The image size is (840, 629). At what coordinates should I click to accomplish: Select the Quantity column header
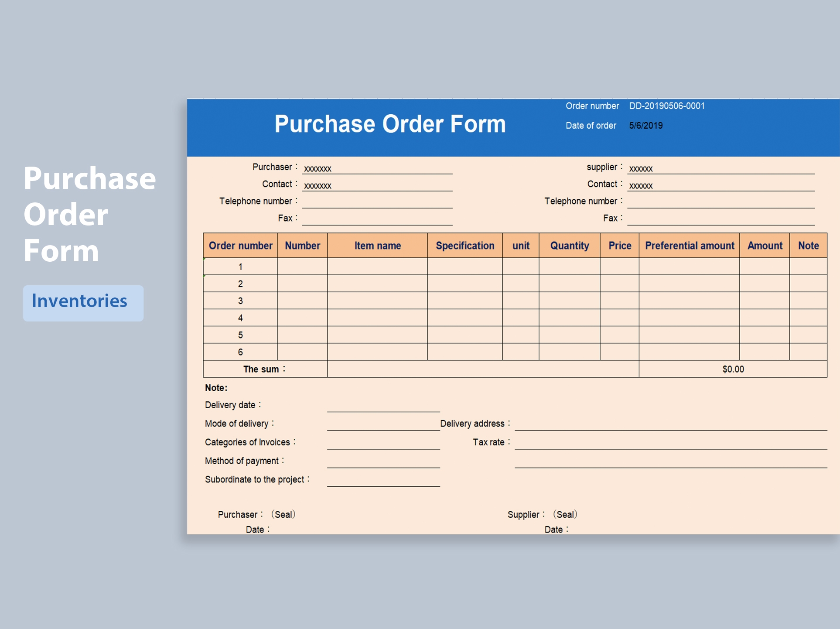tap(570, 246)
